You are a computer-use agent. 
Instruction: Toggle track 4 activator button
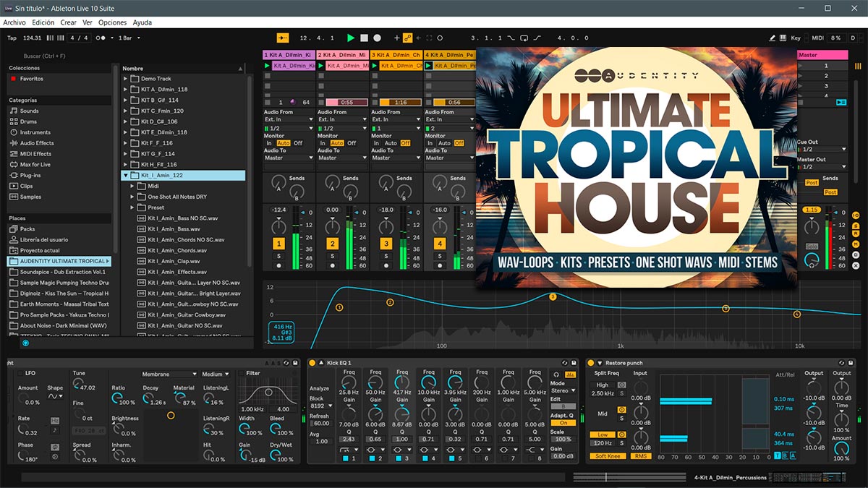(x=439, y=244)
